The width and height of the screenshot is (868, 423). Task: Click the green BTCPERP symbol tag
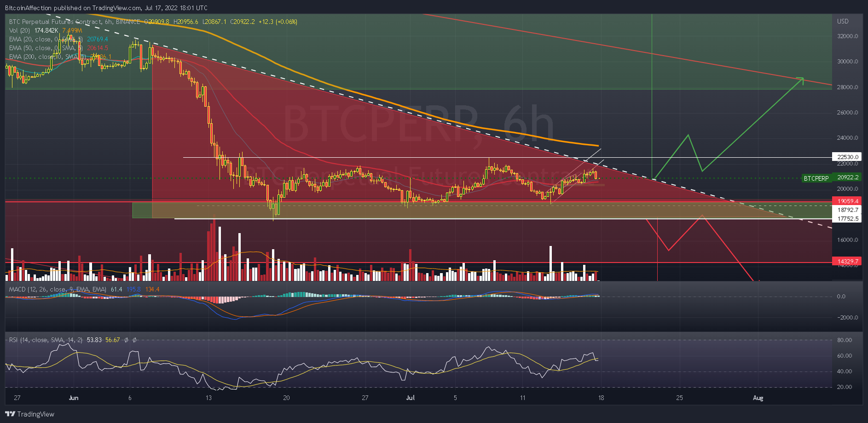coord(816,178)
